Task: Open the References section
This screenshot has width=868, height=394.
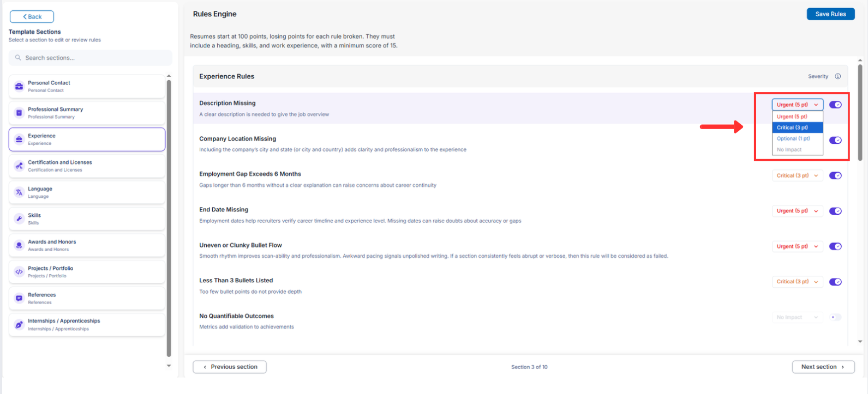Action: (87, 298)
